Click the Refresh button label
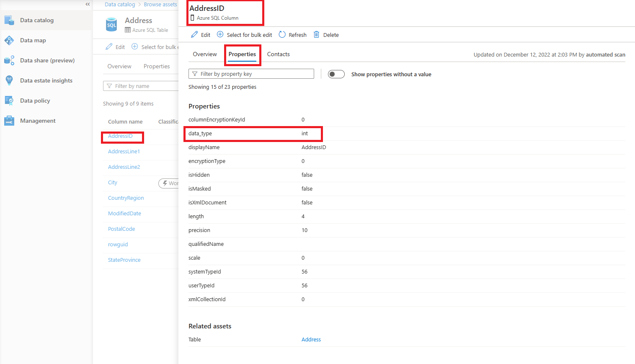The image size is (635, 364). (x=298, y=35)
